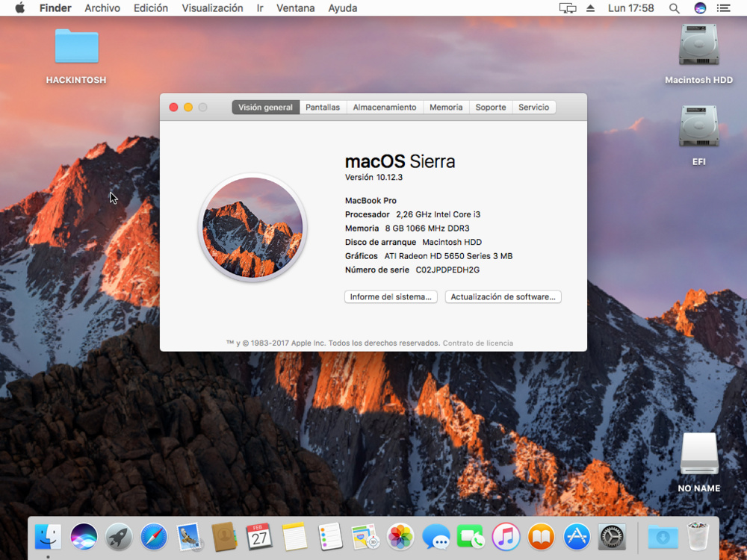Open the Ayuda menu

343,8
